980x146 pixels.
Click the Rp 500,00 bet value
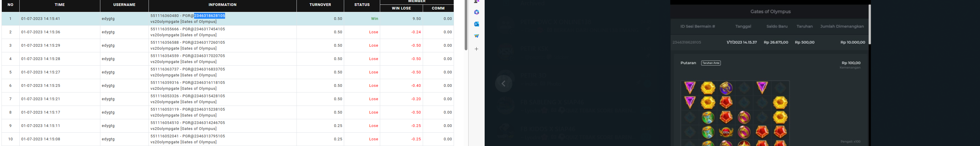click(805, 43)
